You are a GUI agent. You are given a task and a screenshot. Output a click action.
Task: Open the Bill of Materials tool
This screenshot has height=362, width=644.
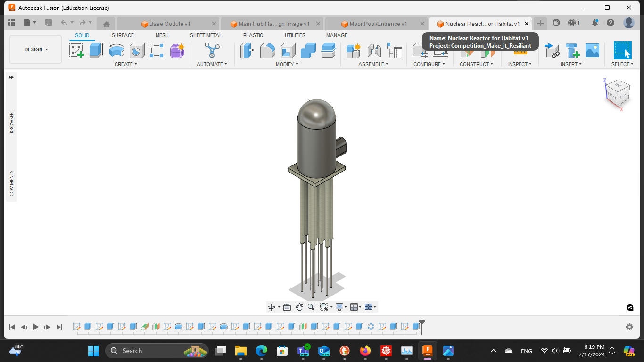(394, 50)
